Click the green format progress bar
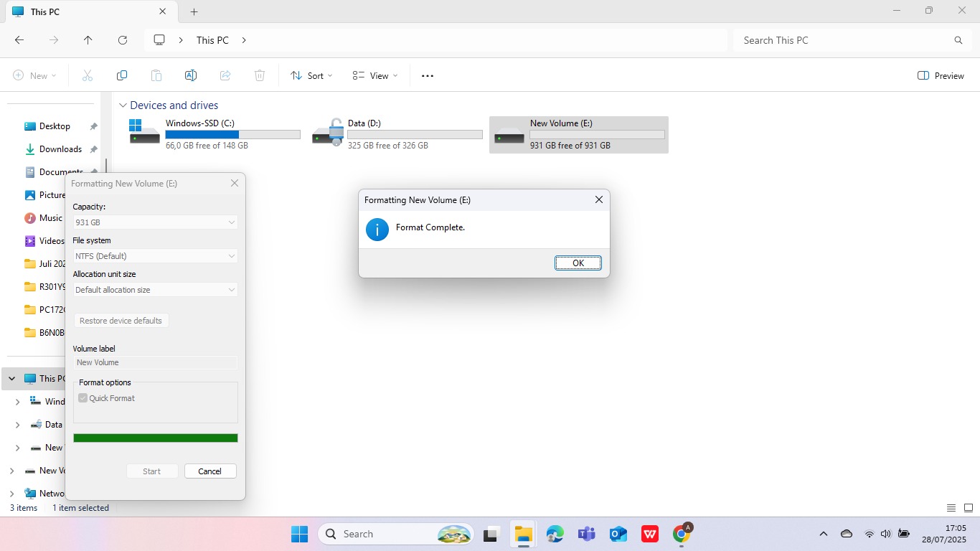This screenshot has height=551, width=980. pyautogui.click(x=155, y=438)
